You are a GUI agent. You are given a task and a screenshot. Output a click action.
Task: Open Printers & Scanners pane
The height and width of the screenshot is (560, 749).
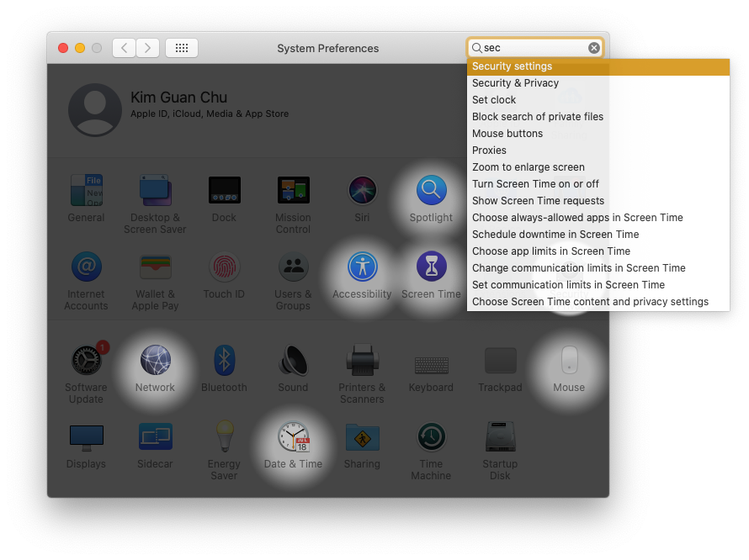(362, 360)
